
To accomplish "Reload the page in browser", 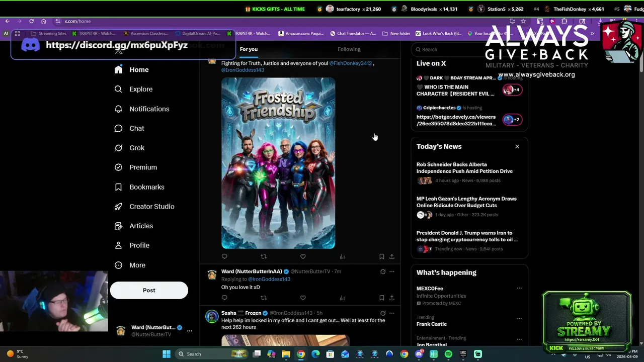I will tap(31, 21).
